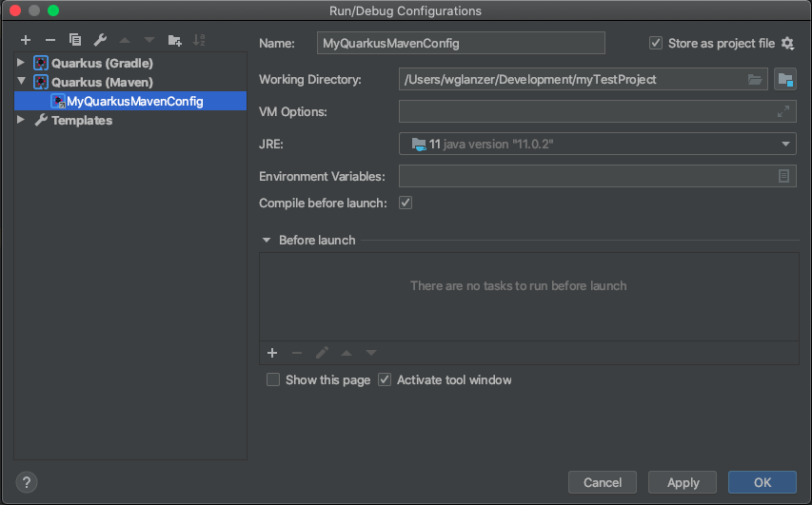Select Quarkus (Gradle) label in tree
Screen dimensions: 812x505
(x=102, y=63)
